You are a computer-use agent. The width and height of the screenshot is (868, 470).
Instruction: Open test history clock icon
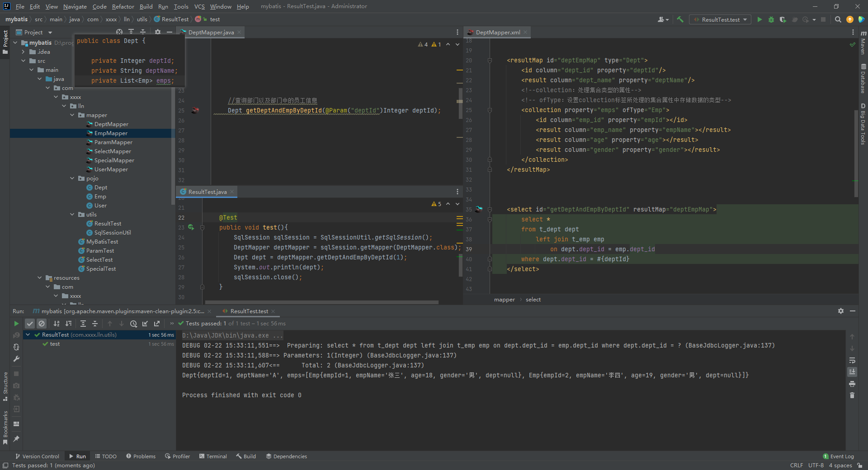[x=133, y=324]
